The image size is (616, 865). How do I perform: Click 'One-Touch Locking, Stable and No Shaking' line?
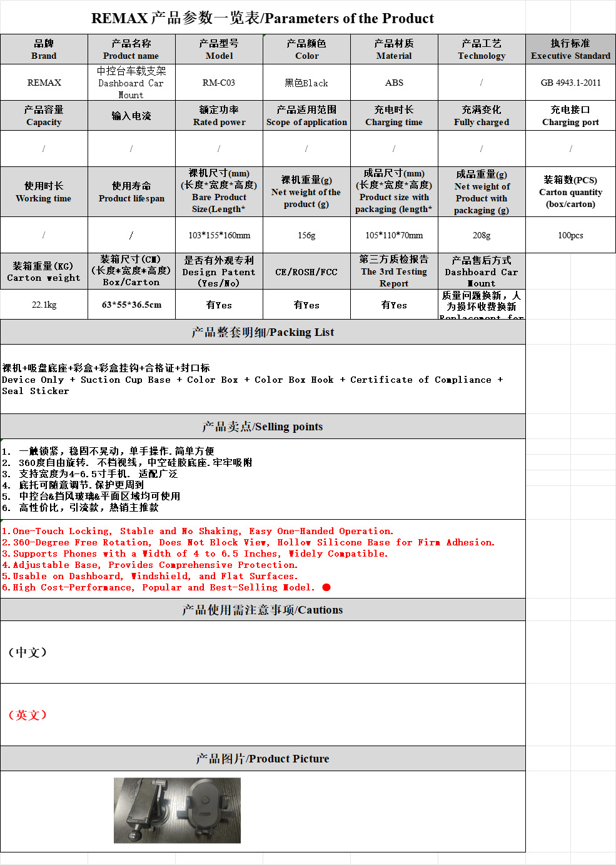click(197, 531)
